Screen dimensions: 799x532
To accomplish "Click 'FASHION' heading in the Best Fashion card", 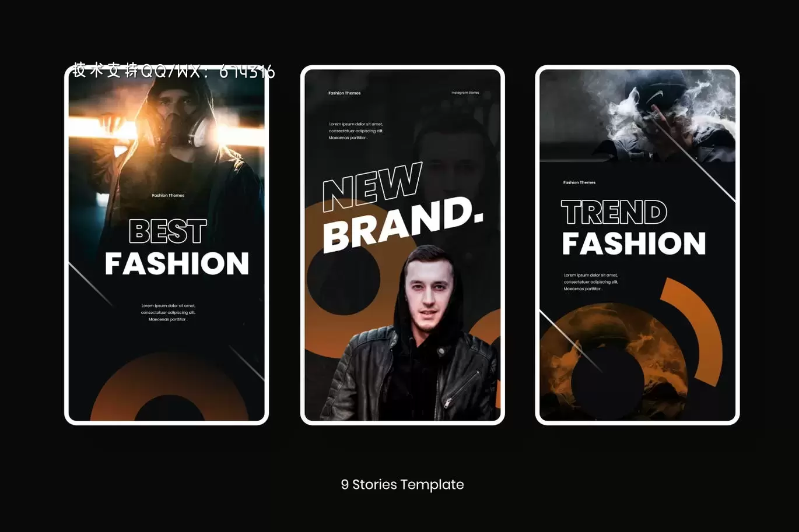I will tap(177, 263).
